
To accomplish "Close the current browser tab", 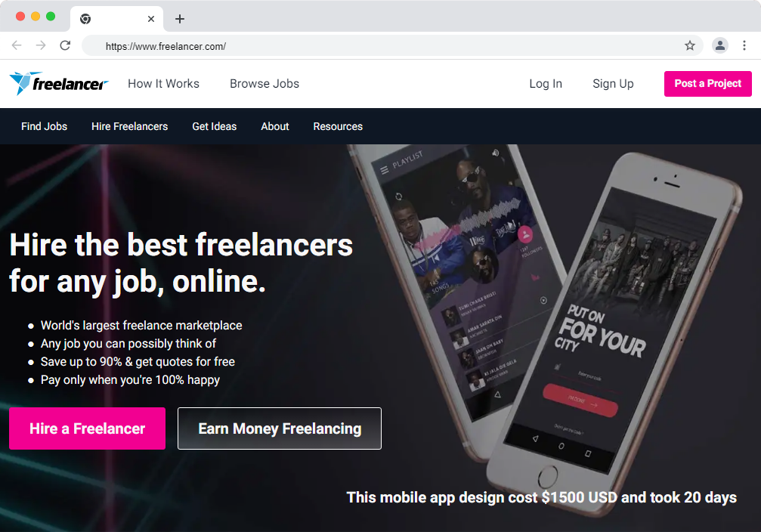I will pos(151,19).
